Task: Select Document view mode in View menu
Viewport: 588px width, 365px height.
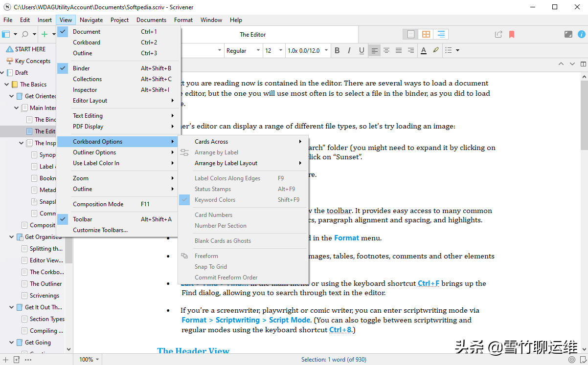Action: (x=118, y=32)
